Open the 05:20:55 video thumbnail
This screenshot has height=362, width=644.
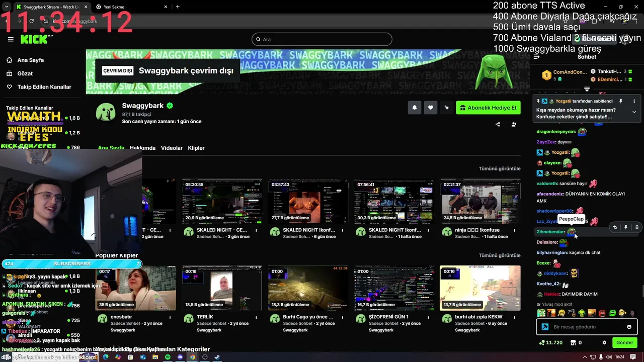[x=222, y=201]
